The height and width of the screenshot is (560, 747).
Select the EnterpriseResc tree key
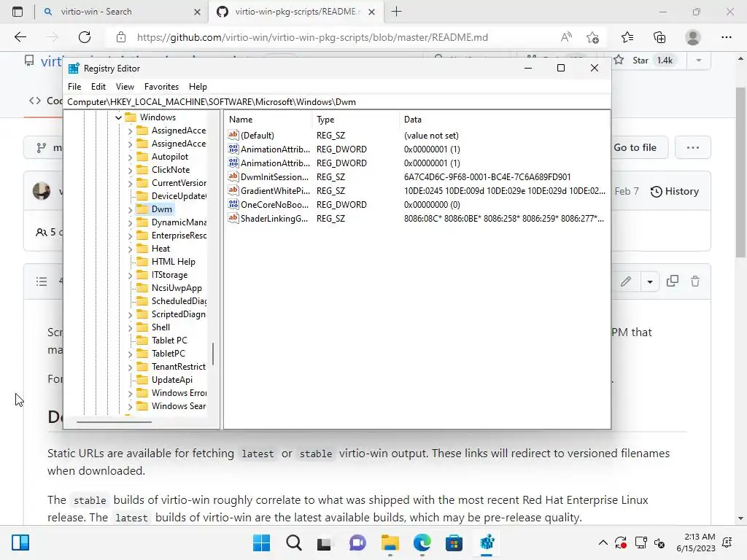tap(179, 236)
